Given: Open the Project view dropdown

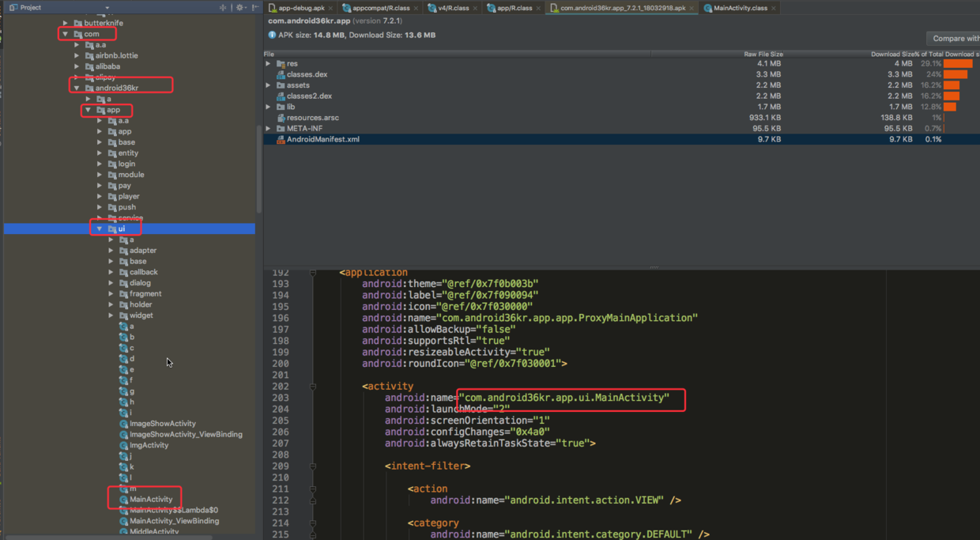Looking at the screenshot, I should [x=107, y=8].
